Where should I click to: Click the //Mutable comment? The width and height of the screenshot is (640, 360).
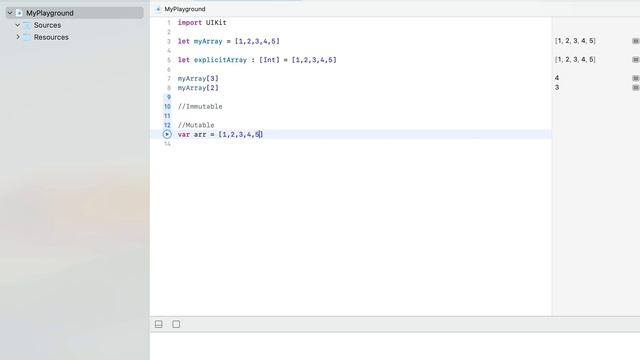[196, 125]
